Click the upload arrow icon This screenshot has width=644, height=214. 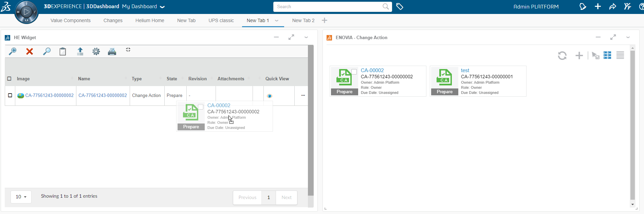[x=80, y=51]
